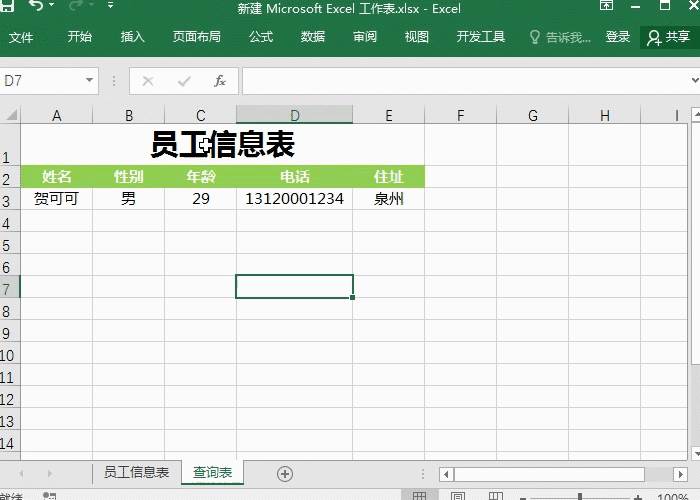Click the cell containing 13120001234
The image size is (700, 500).
pyautogui.click(x=294, y=199)
